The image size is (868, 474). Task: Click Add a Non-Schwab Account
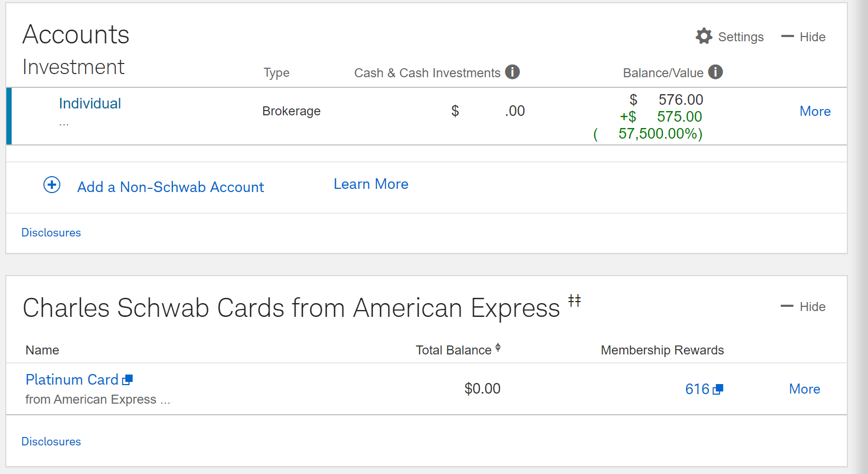170,187
